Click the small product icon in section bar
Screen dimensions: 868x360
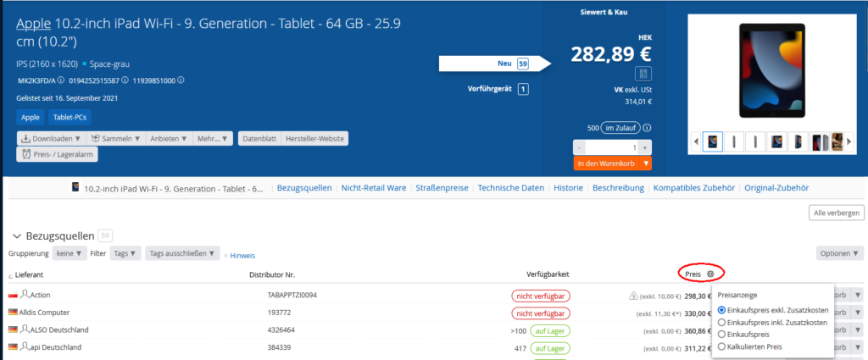(75, 186)
